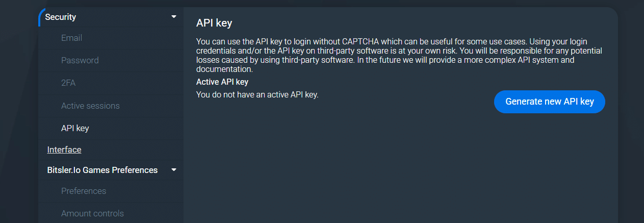Open the Interface link
The height and width of the screenshot is (223, 644).
[64, 150]
